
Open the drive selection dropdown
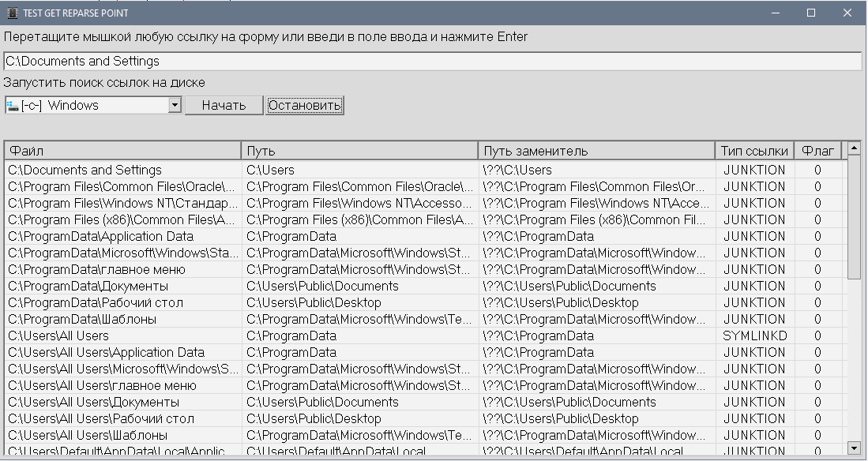175,105
